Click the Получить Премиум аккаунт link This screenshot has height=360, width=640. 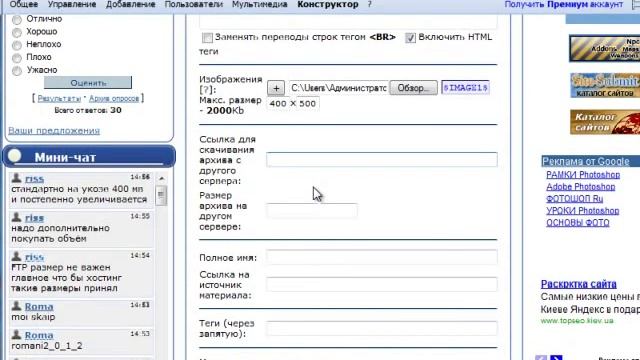click(564, 4)
